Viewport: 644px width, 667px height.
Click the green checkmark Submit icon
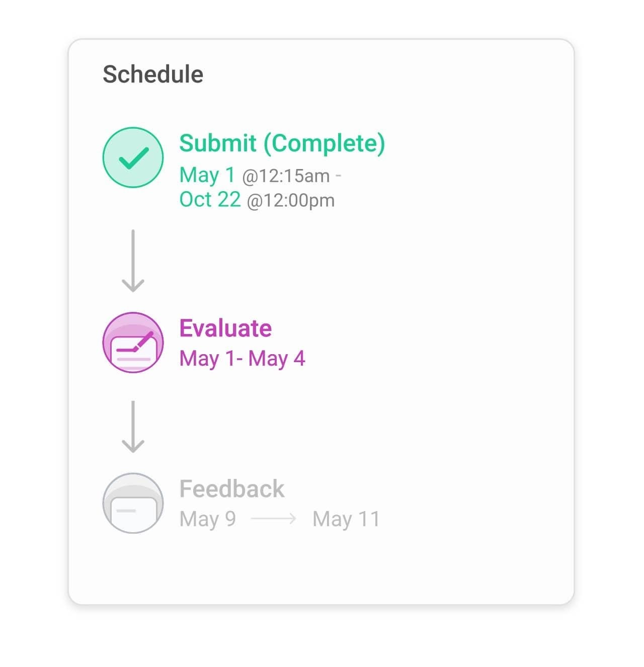tap(133, 157)
